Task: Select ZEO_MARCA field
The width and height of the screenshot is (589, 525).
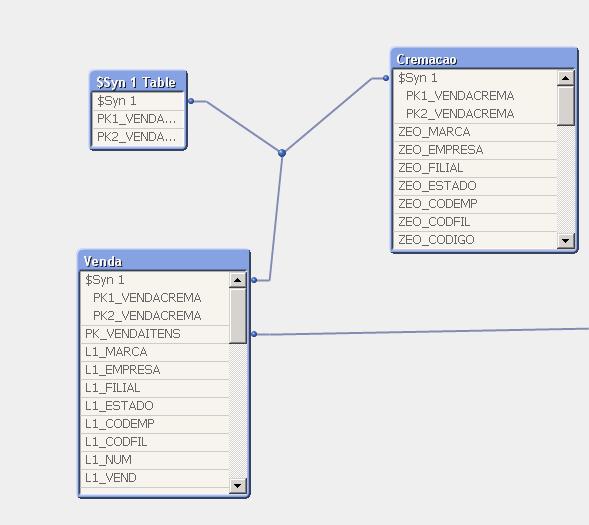Action: pyautogui.click(x=475, y=132)
